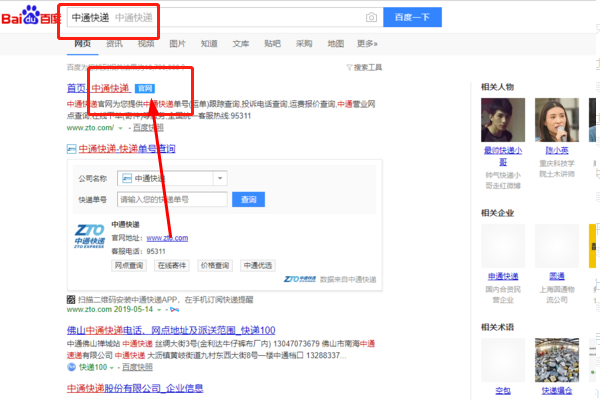Click the 陈小英 photo thumbnail
The image size is (600, 400).
tap(557, 120)
